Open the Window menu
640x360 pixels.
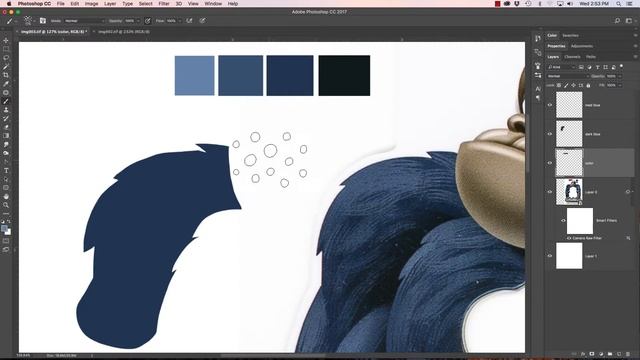[213, 4]
